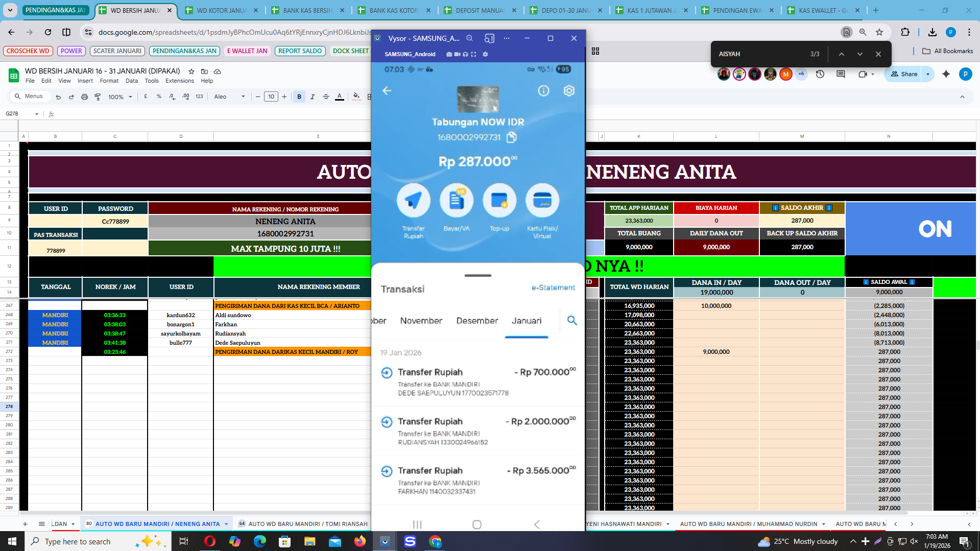The width and height of the screenshot is (980, 551).
Task: Open the REPORT SALDO bookmark
Action: click(300, 51)
